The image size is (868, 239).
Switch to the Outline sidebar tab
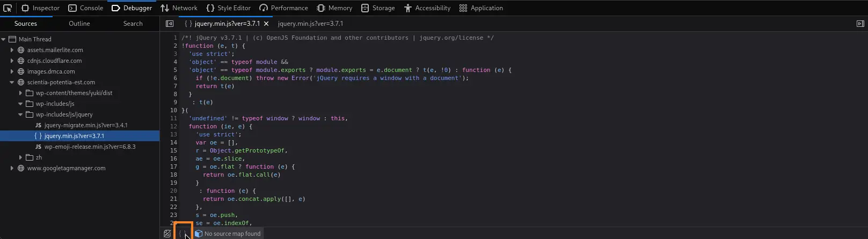click(x=79, y=24)
